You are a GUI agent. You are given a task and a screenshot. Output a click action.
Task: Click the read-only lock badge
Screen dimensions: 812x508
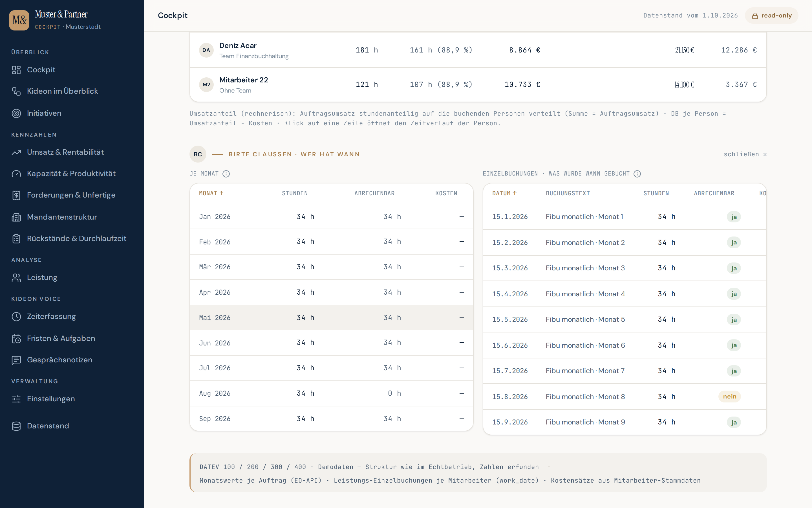pos(771,16)
